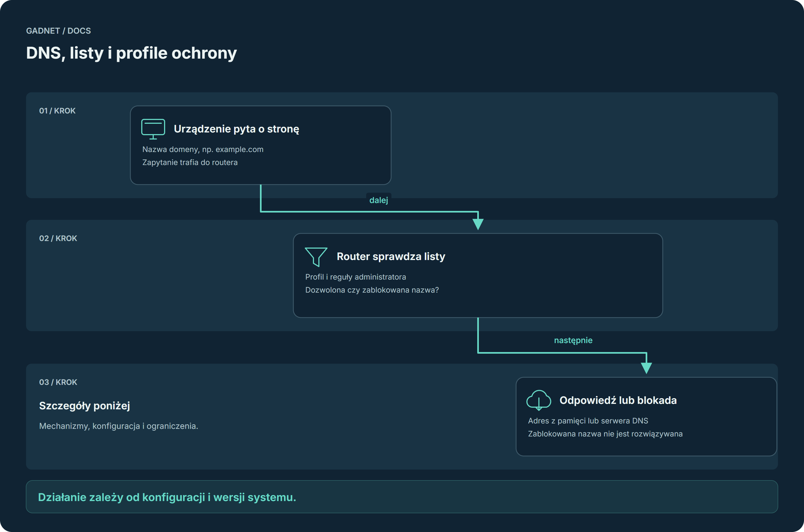Click "Dozwolona czy zablokowana nazwa?" line
This screenshot has height=532, width=804.
[372, 290]
